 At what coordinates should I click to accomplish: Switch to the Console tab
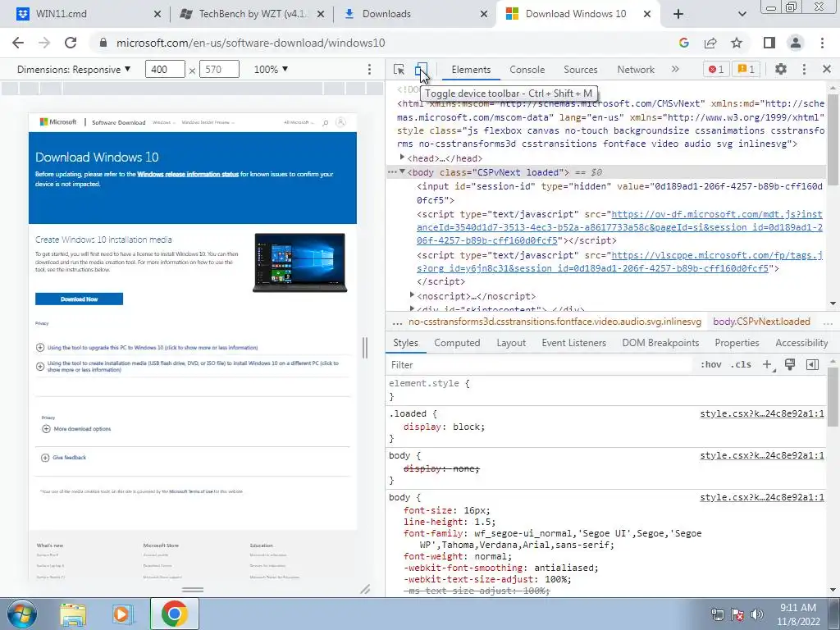(527, 69)
